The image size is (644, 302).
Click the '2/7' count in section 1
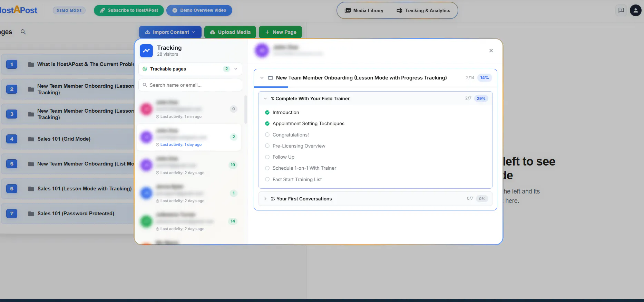[x=468, y=98]
